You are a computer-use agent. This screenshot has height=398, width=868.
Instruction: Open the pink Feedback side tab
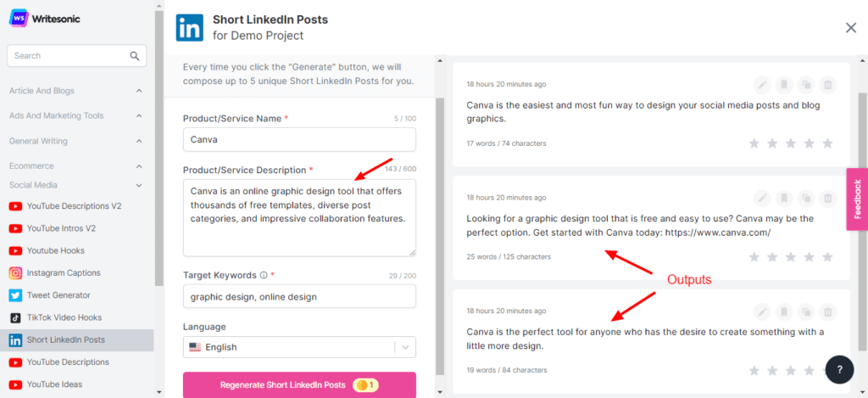(x=857, y=199)
